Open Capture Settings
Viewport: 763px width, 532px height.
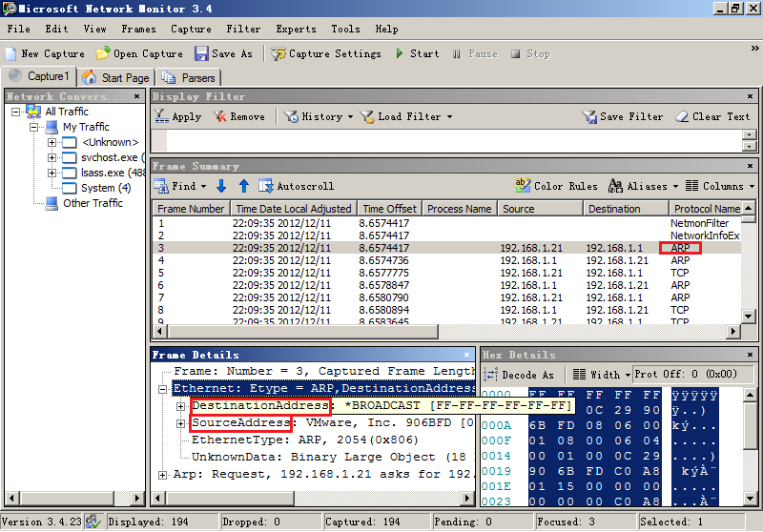point(326,53)
